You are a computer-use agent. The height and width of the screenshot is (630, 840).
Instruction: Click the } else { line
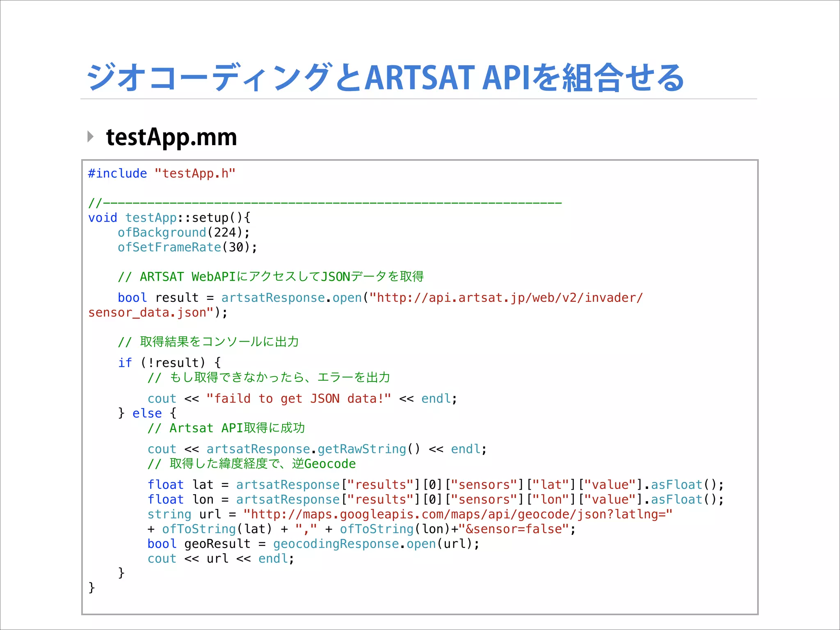pyautogui.click(x=147, y=413)
